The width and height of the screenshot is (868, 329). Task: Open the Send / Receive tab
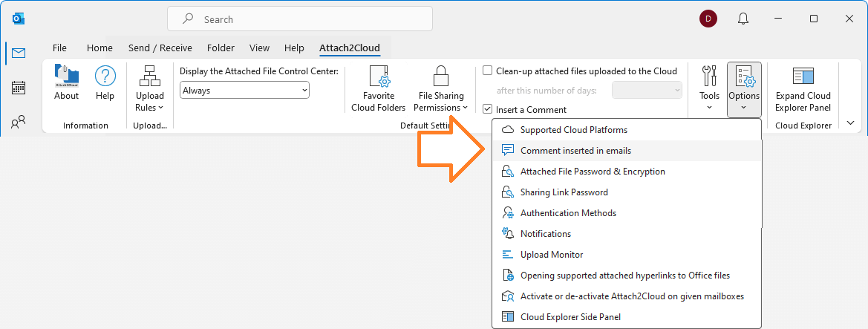[160, 48]
